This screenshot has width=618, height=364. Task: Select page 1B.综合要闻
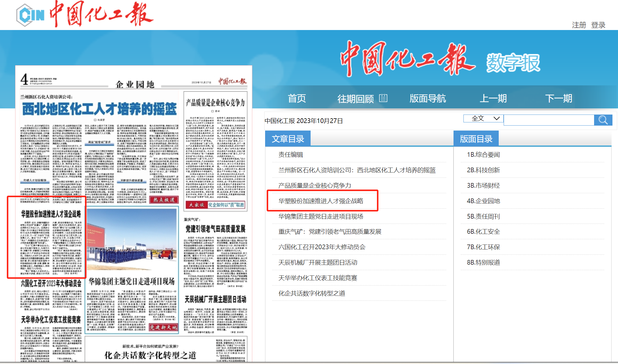point(483,154)
